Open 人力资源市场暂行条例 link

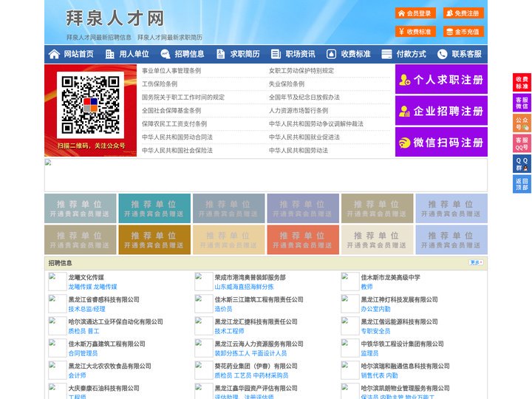299,110
